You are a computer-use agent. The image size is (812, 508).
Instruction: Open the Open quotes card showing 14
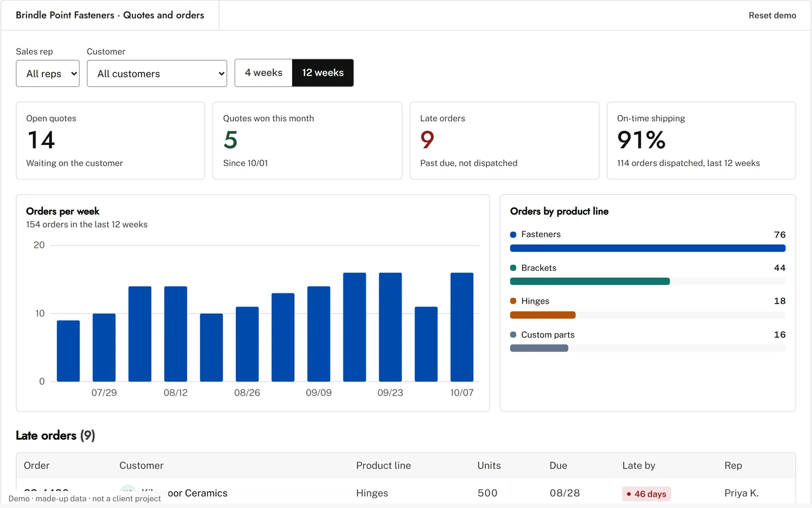click(111, 141)
